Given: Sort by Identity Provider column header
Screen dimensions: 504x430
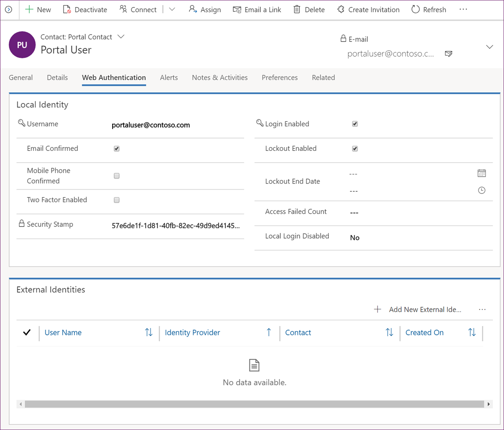Looking at the screenshot, I should coord(192,332).
